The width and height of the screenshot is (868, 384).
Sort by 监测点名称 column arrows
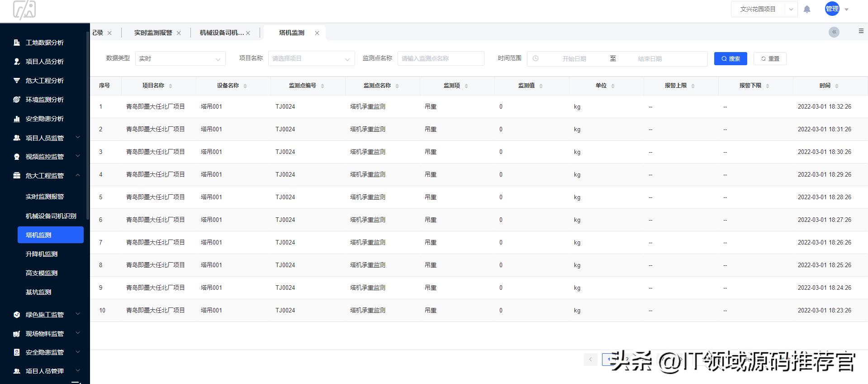pos(397,86)
